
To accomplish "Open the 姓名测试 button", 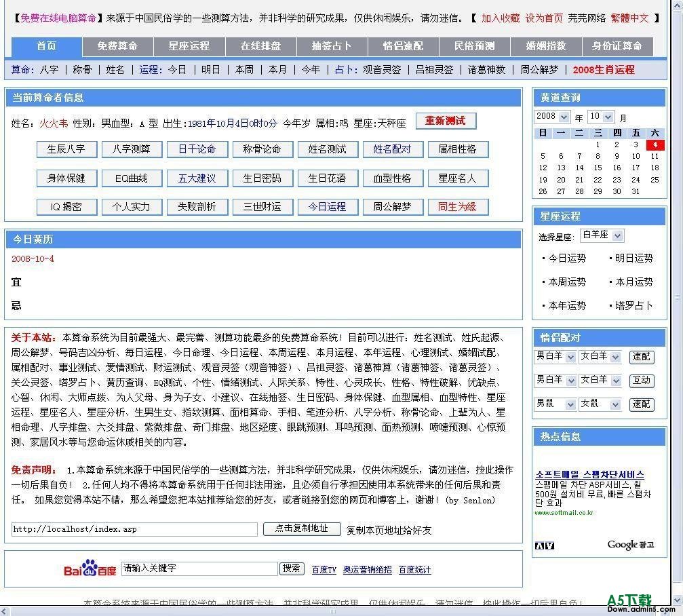I will coord(328,149).
